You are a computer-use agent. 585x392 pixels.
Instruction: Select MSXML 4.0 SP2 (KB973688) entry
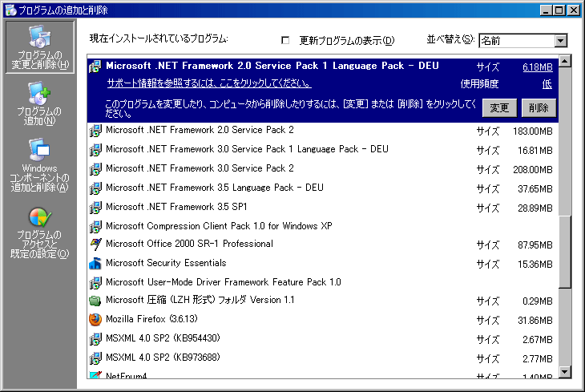[x=323, y=358]
